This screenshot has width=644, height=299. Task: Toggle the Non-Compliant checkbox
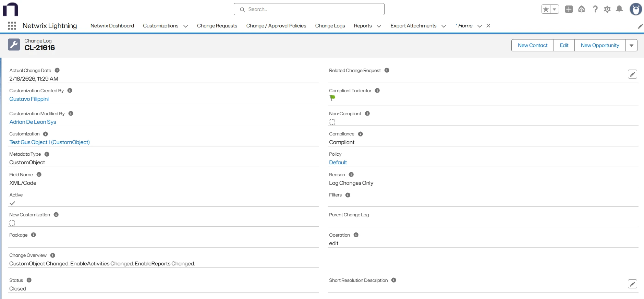[x=332, y=122]
